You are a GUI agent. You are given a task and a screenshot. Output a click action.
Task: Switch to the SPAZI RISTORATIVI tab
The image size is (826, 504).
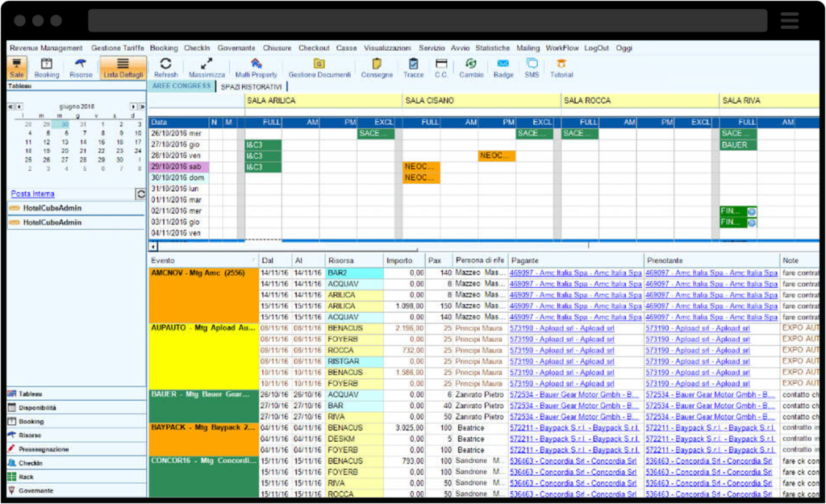[x=252, y=86]
